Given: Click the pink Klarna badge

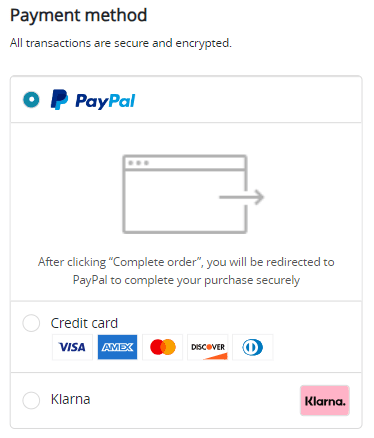Looking at the screenshot, I should point(325,400).
